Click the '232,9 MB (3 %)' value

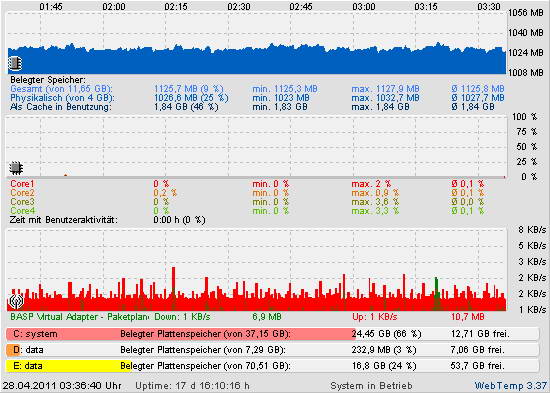(x=384, y=350)
